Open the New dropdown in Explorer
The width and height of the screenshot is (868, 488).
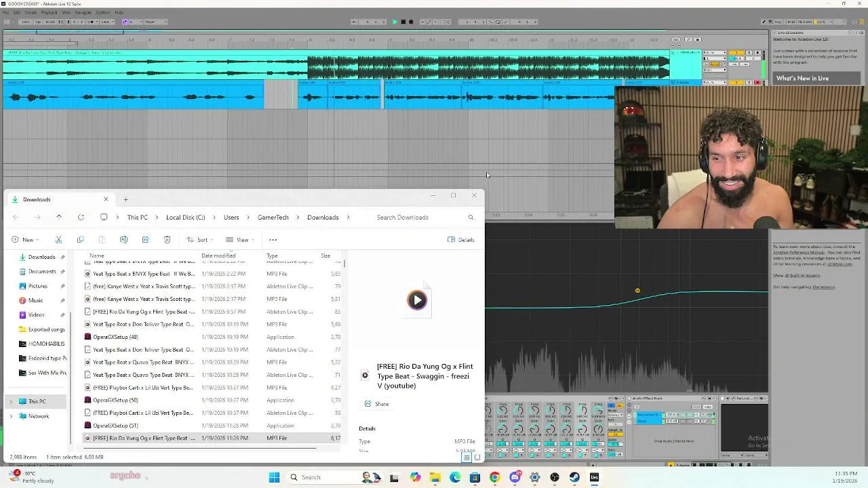pyautogui.click(x=24, y=239)
